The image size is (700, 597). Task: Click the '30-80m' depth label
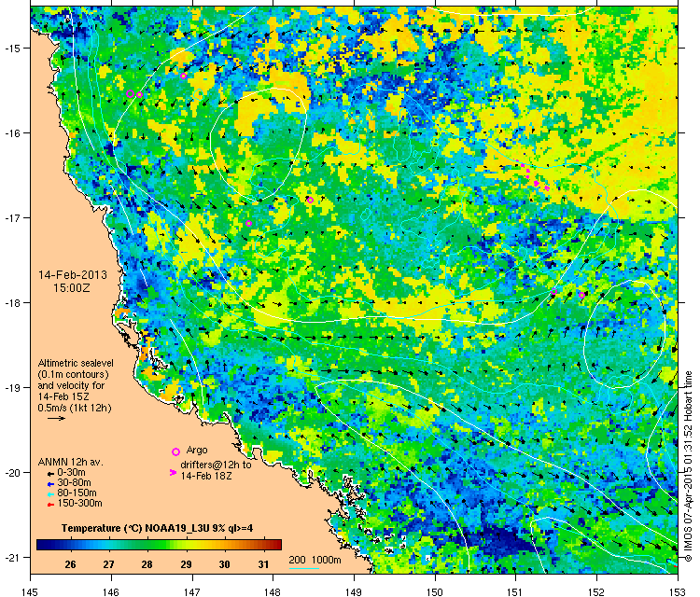coord(74,483)
